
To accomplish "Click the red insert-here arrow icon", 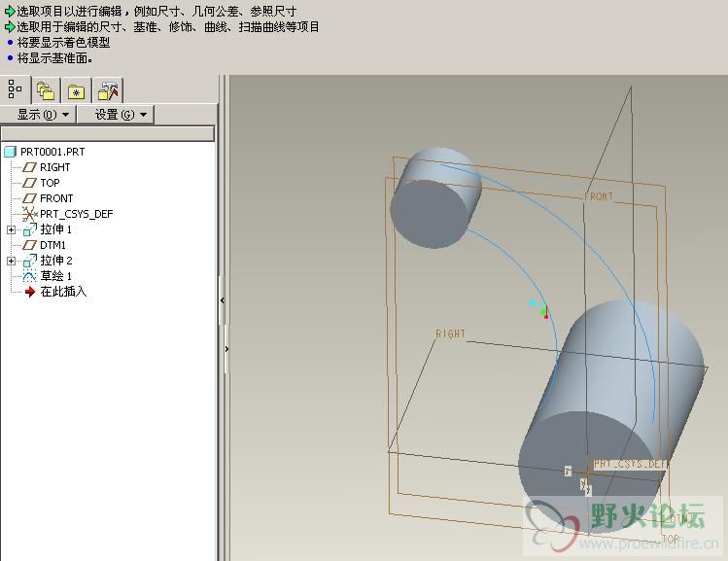I will click(x=30, y=292).
